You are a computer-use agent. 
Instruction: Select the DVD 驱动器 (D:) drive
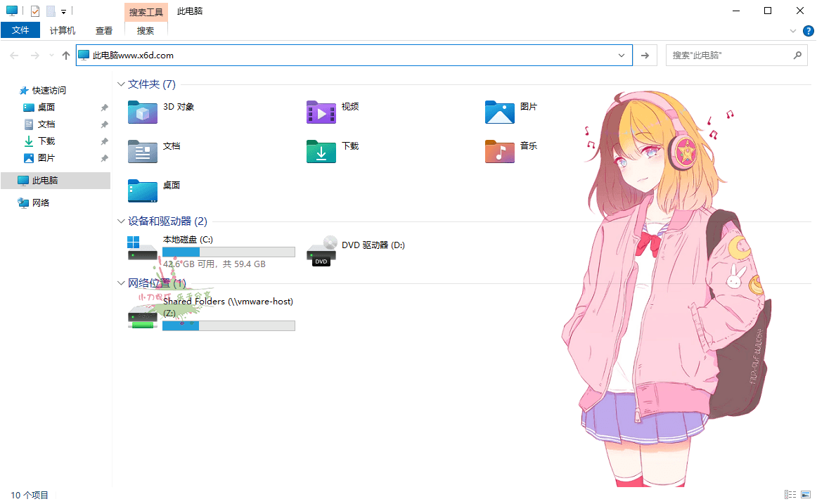coord(321,251)
